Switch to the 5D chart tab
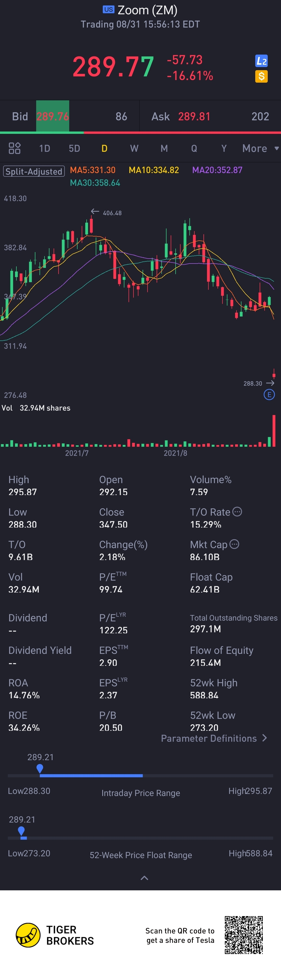 (74, 148)
